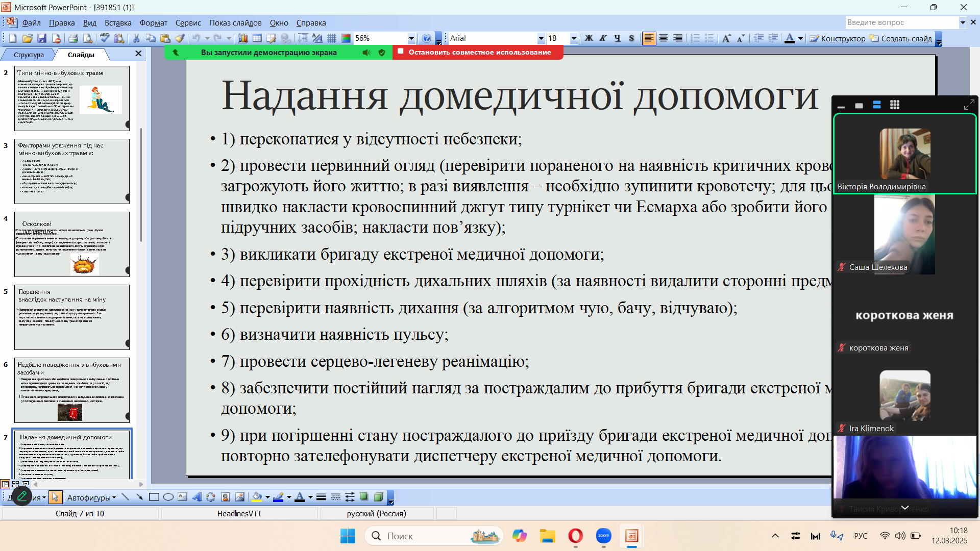Select slide 4 thumbnail Осколкові
This screenshot has height=551, width=980.
[72, 244]
